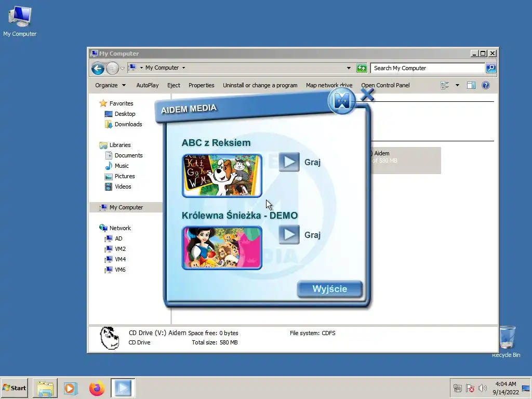532x399 pixels.
Task: Play Królewna Śnieżka DEMO with Graj button
Action: pyautogui.click(x=289, y=234)
